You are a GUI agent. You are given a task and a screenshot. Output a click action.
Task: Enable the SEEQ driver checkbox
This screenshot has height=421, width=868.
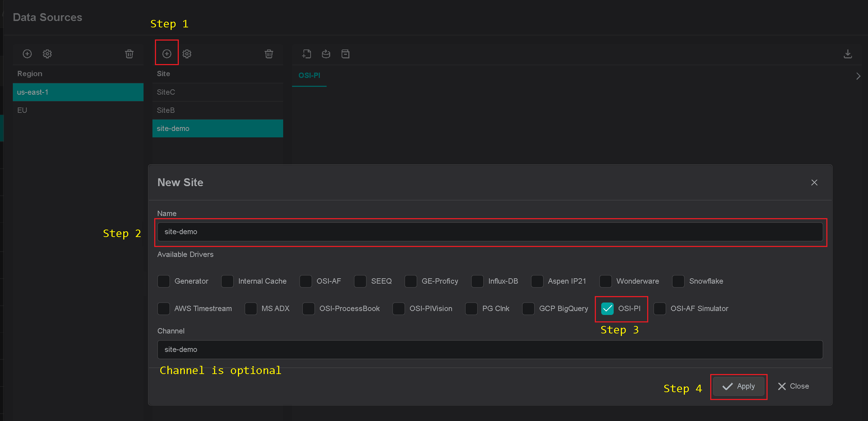coord(360,281)
